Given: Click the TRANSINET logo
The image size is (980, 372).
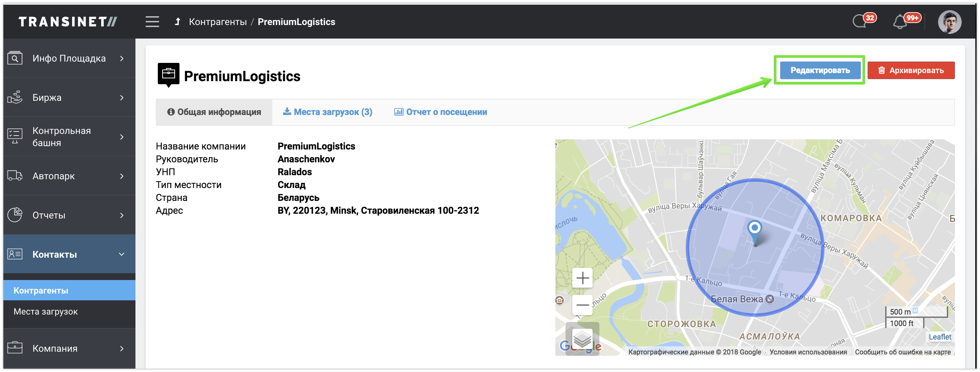Looking at the screenshot, I should 68,22.
